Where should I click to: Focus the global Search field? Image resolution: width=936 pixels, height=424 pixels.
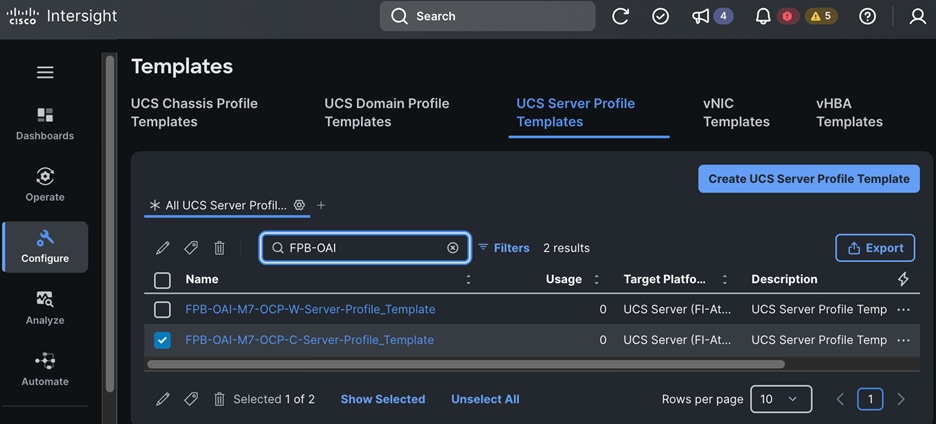point(488,16)
